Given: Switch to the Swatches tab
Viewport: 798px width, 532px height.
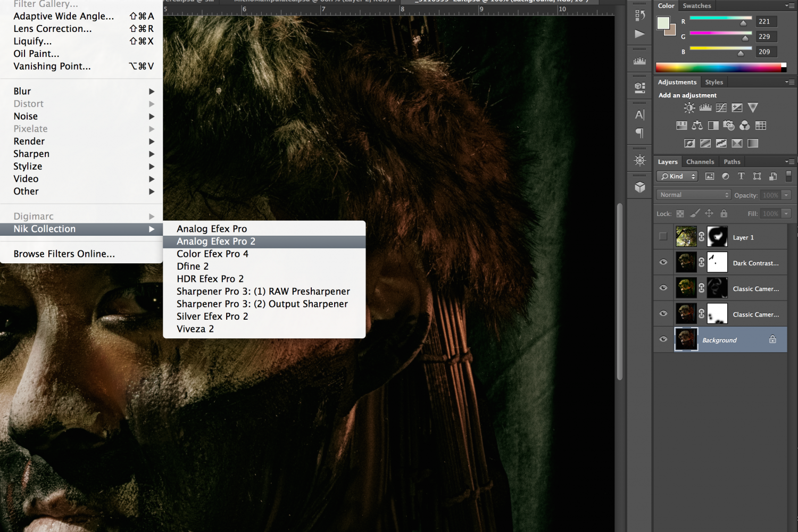Looking at the screenshot, I should [697, 6].
